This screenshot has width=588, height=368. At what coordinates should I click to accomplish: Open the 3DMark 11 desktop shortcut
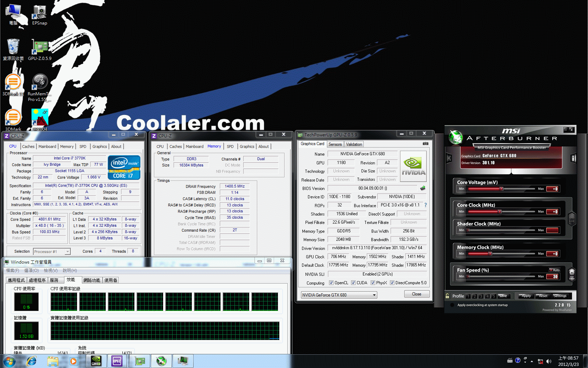(13, 85)
